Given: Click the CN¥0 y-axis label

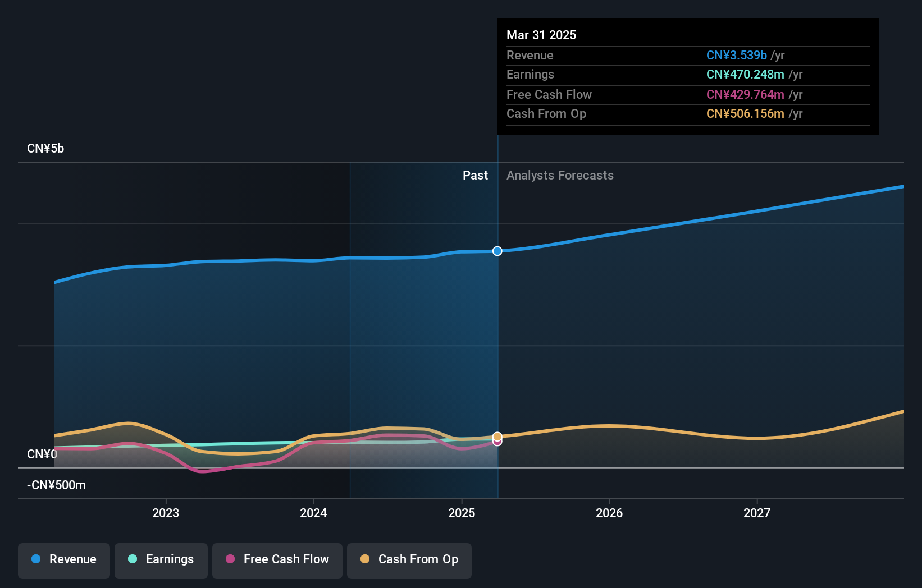Looking at the screenshot, I should coord(42,454).
